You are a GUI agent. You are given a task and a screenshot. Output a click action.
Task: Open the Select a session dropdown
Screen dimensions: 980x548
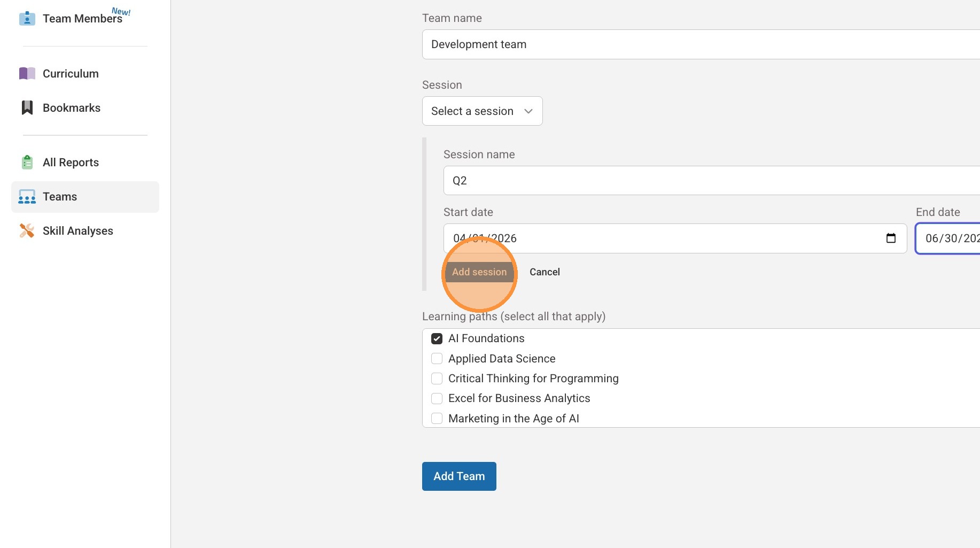[482, 111]
